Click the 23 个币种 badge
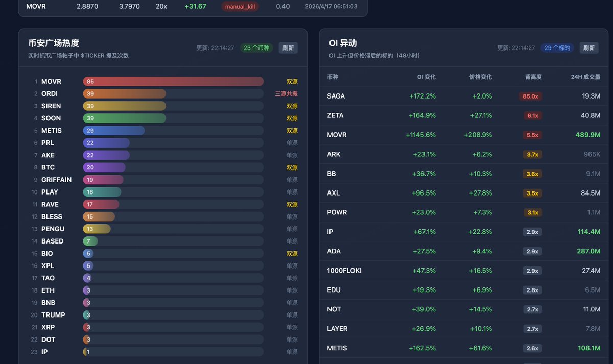 (257, 48)
